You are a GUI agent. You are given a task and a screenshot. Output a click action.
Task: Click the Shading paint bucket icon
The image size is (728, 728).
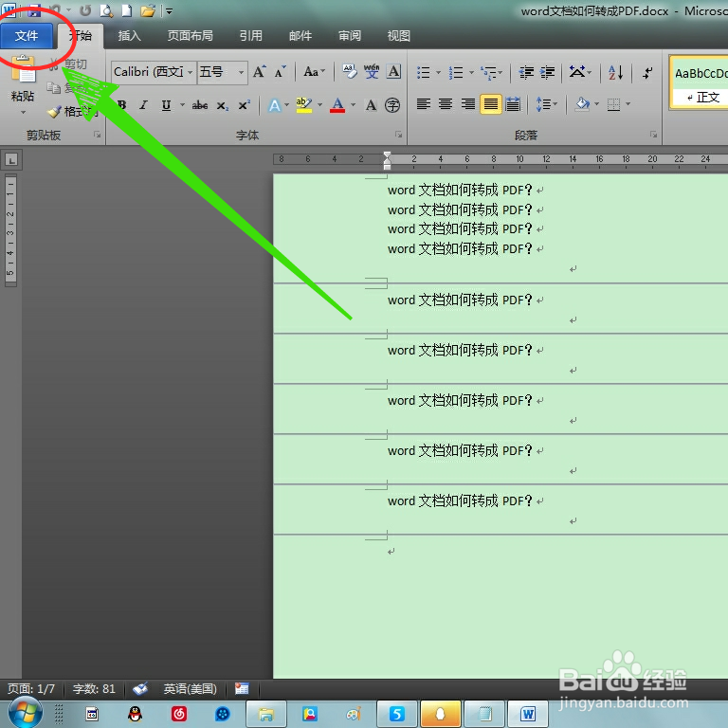tap(582, 104)
